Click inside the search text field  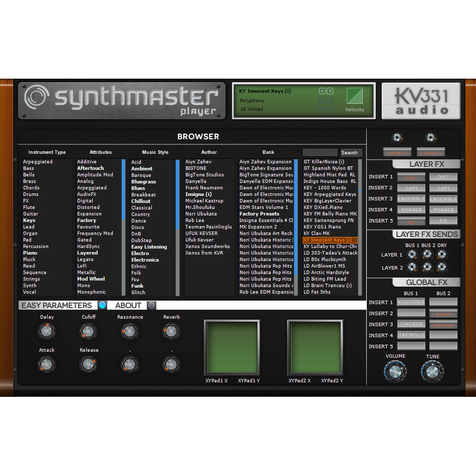pos(320,152)
